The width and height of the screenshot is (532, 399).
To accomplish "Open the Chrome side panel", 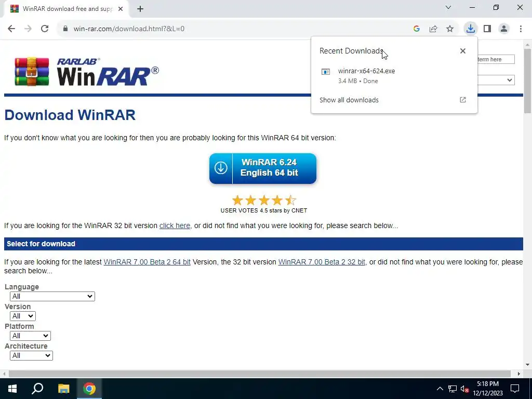I will coord(487,29).
